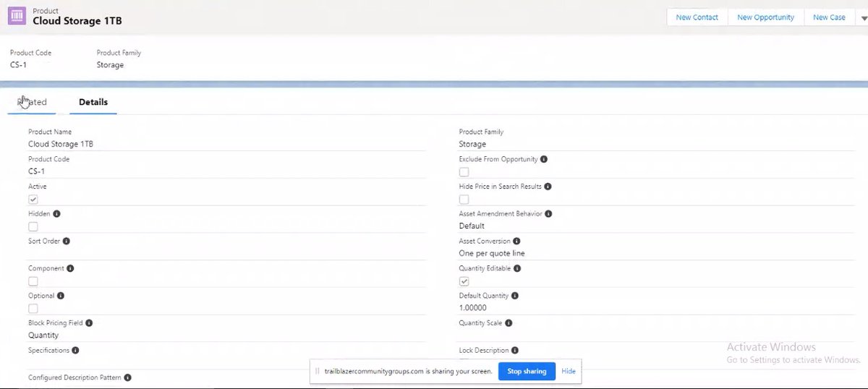
Task: Click the CS-1 value in header highlights
Action: [x=19, y=65]
